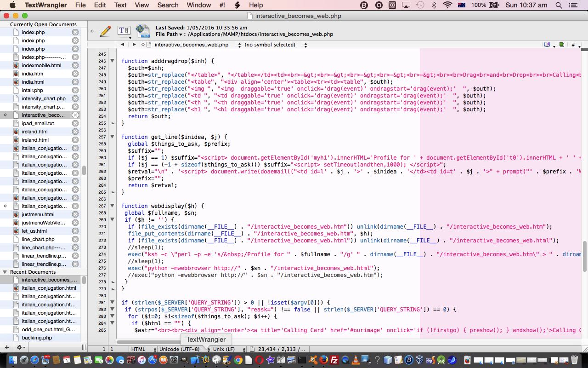Screen dimensions: 588x368
Task: Click the Sun 10:37 am clock
Action: coord(526,5)
